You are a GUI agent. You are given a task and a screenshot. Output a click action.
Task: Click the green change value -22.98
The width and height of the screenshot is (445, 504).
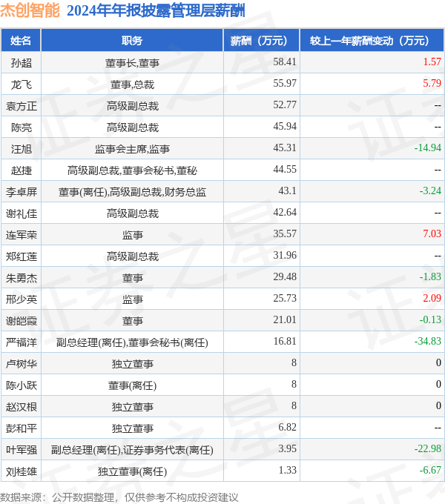428,449
